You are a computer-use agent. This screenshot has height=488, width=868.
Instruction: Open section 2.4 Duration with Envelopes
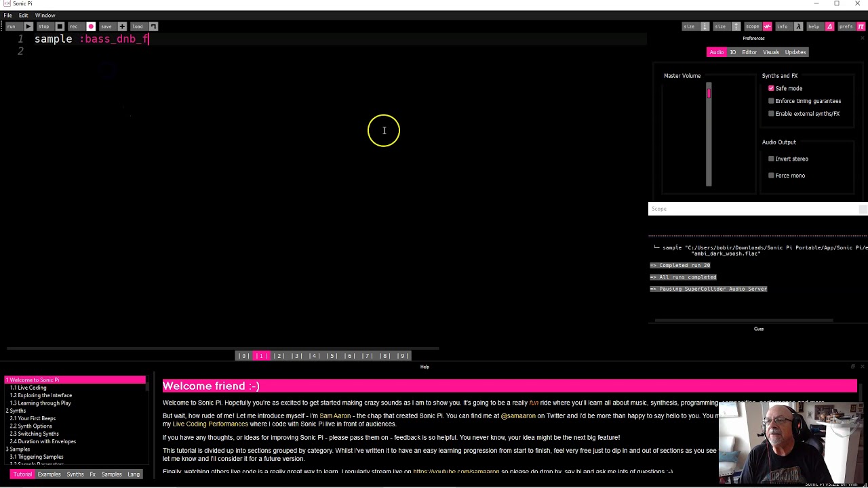tap(43, 442)
